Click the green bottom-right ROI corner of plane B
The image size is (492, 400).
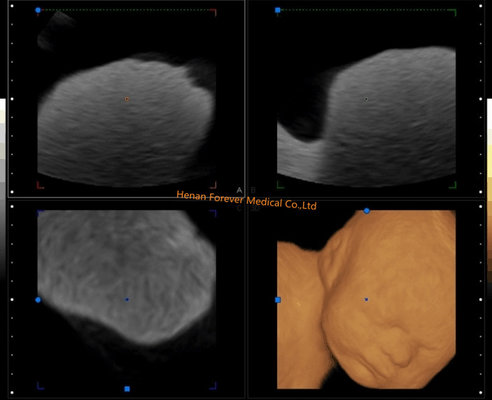[x=453, y=185]
